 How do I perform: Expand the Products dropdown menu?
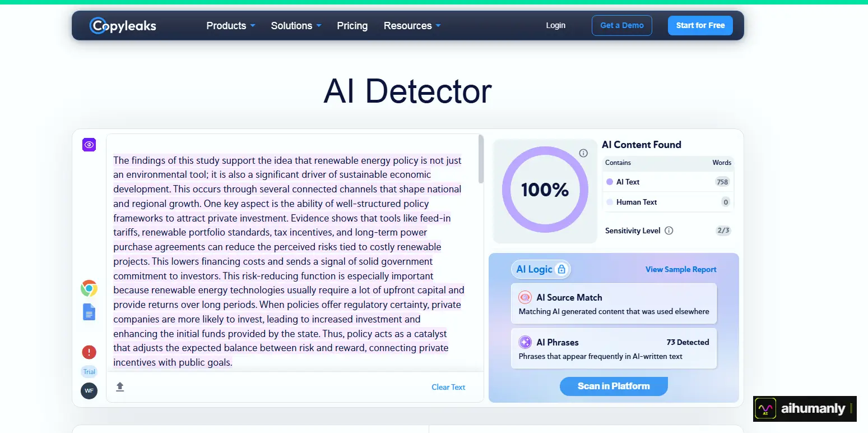tap(231, 26)
